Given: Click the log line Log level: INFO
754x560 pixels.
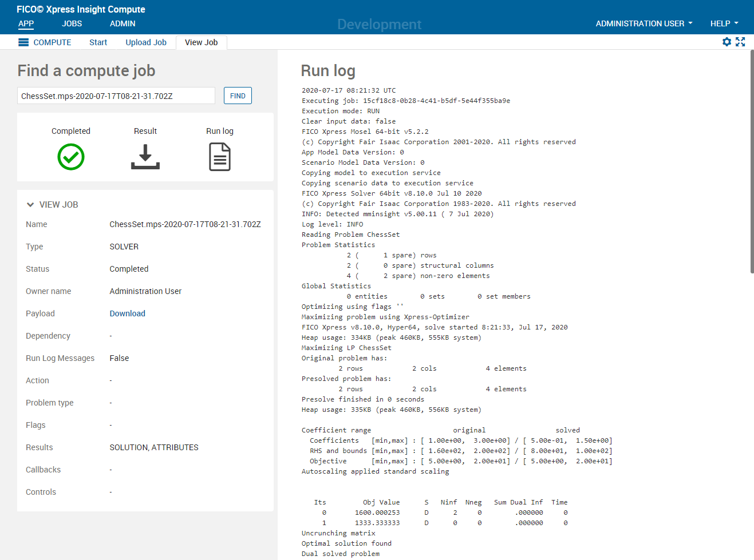Looking at the screenshot, I should [332, 224].
